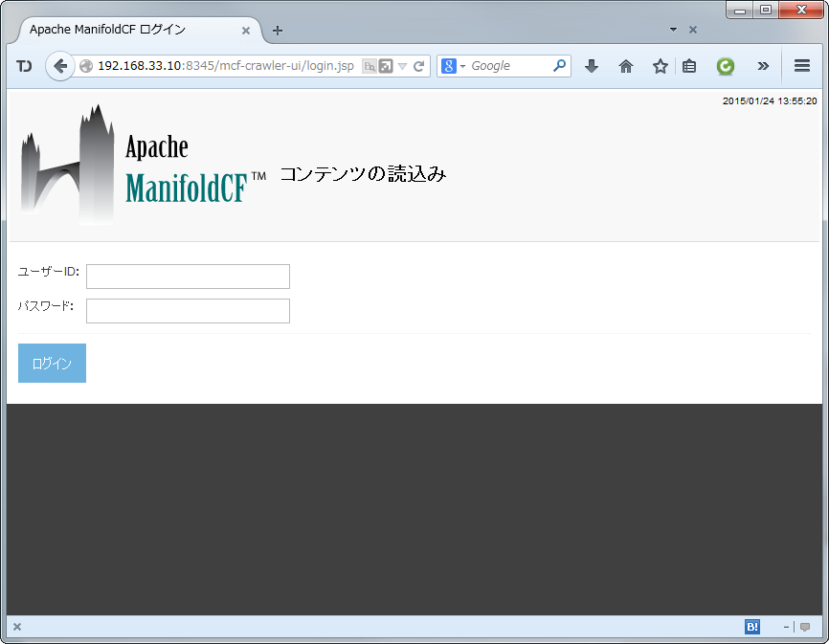Click the site identity globe icon

[86, 66]
